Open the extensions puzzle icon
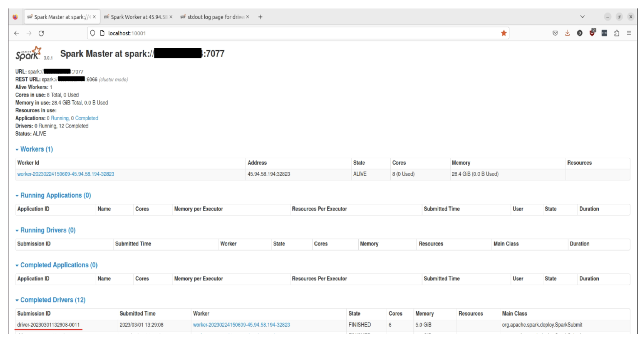Viewport: 644px width, 341px height. tap(617, 33)
